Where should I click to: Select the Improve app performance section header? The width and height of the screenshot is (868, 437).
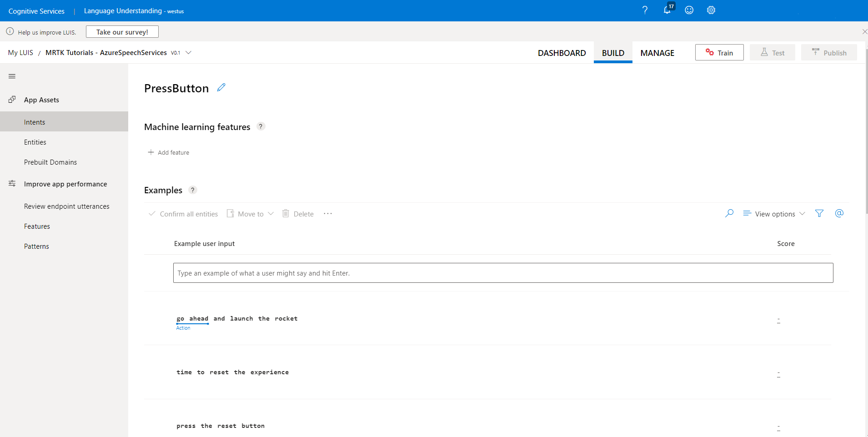pos(65,184)
